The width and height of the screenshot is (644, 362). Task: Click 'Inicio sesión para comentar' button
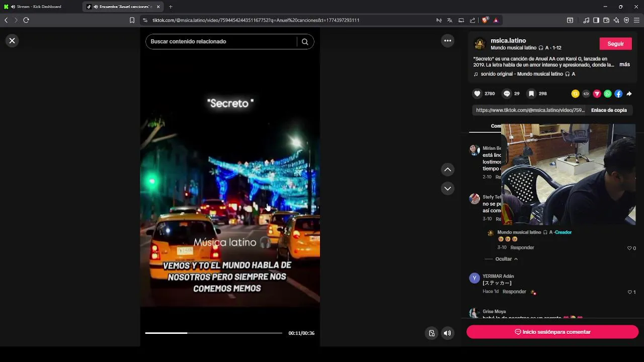point(552,332)
